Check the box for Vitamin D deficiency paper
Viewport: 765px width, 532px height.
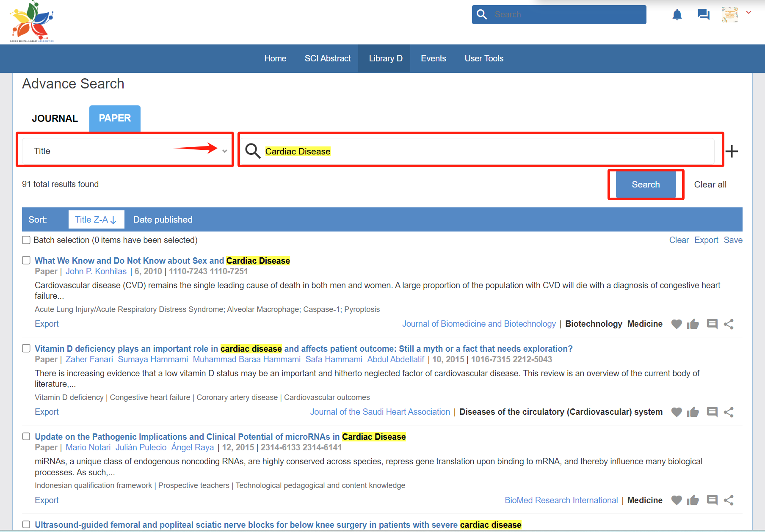[26, 348]
